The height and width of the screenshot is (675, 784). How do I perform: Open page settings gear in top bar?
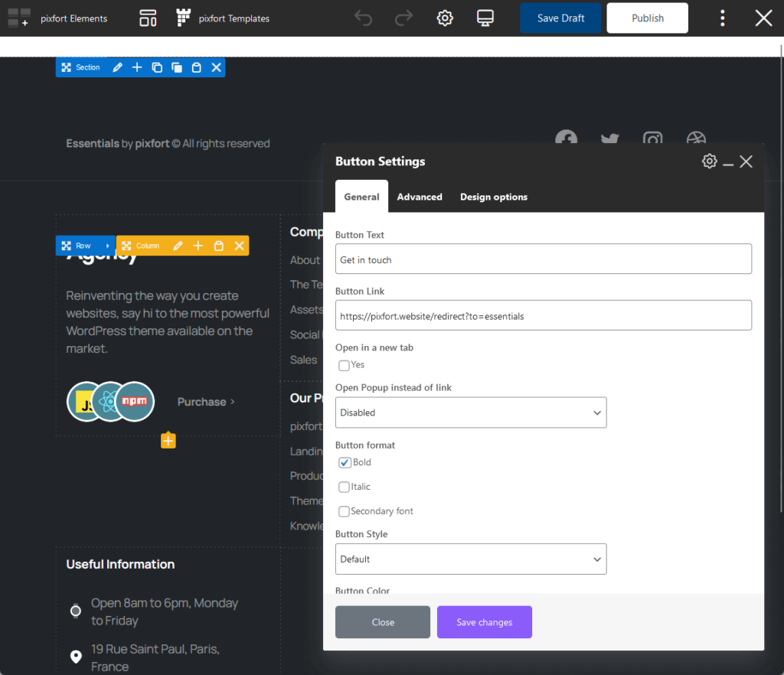click(445, 18)
